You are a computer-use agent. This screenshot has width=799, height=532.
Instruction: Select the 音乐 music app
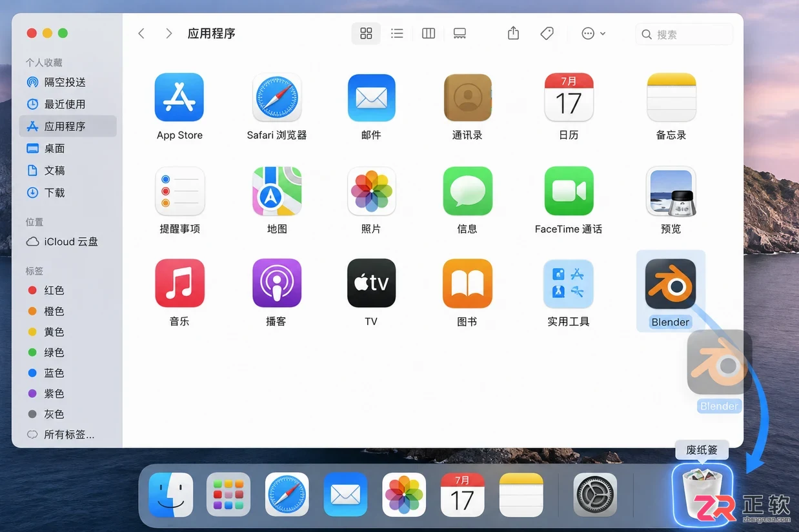click(x=179, y=283)
